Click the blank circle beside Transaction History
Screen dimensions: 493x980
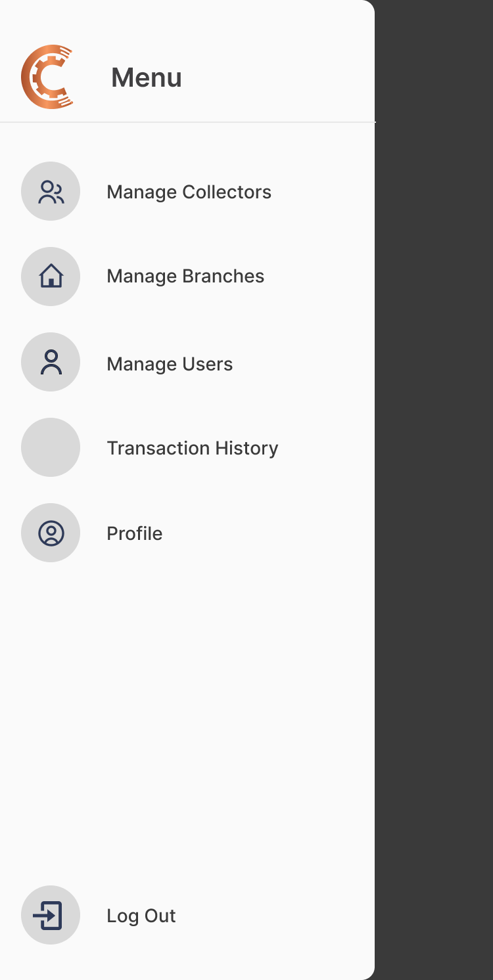pyautogui.click(x=51, y=447)
